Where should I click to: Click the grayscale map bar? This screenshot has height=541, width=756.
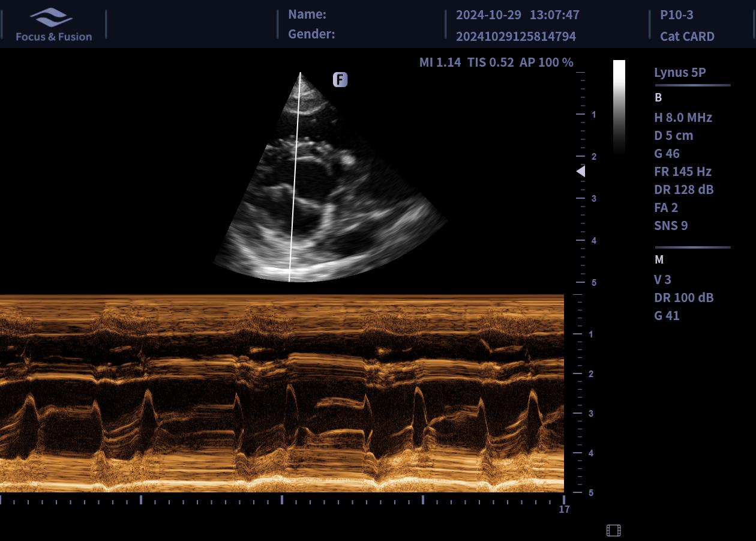click(619, 107)
